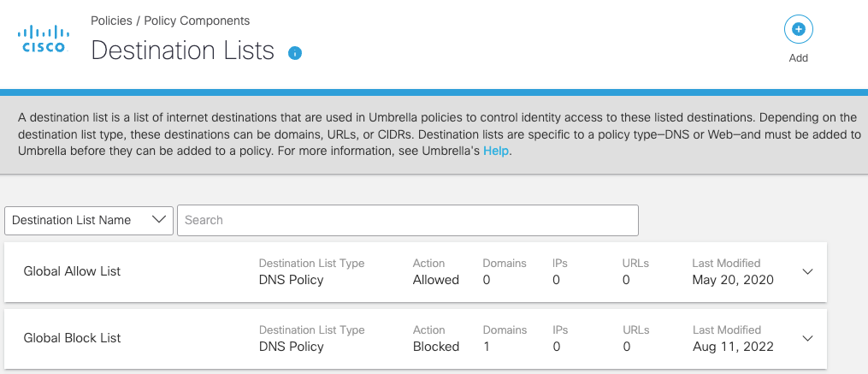Click the Allowed action in Global Allow List
Screen dimensions: 868x374
click(436, 280)
